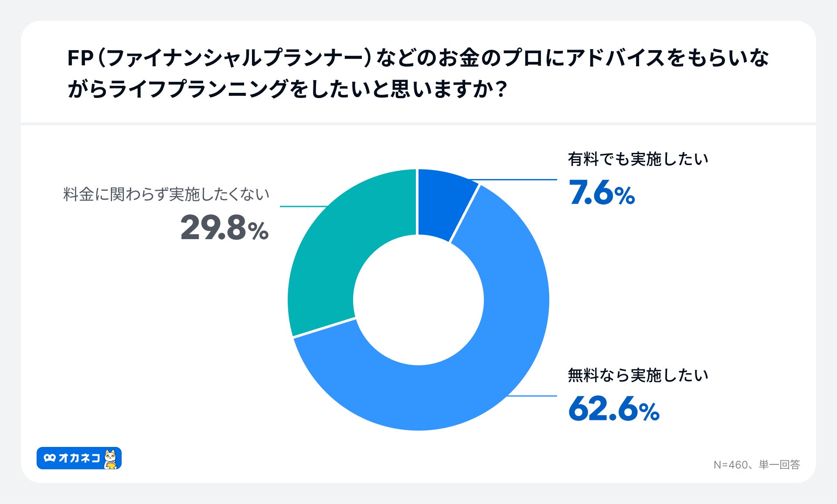
Task: Click the 無料なら実施したい label
Action: point(638,375)
